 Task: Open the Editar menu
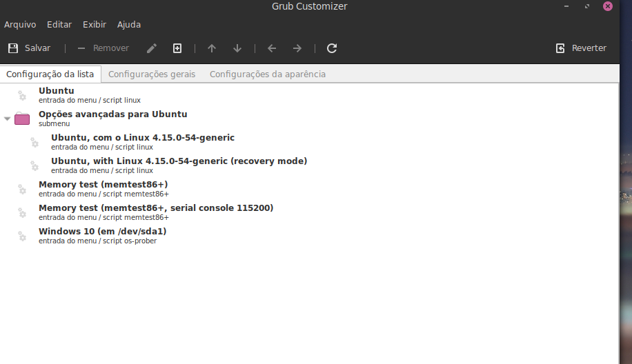(59, 25)
